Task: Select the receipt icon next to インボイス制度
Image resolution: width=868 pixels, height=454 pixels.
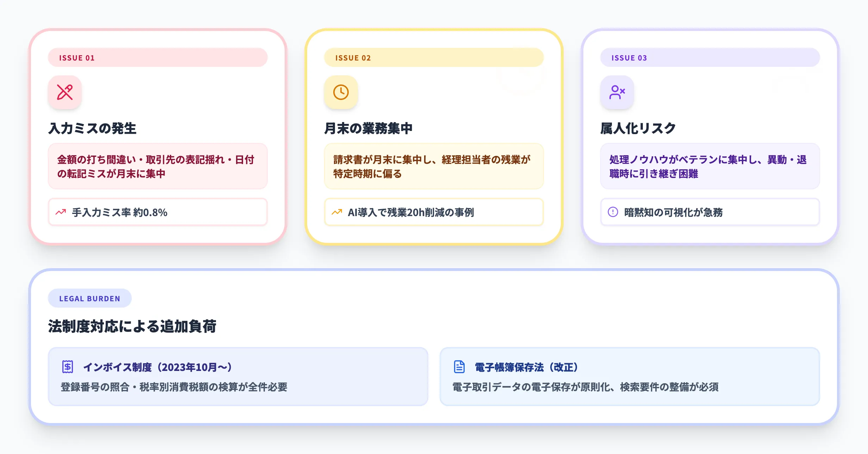Action: coord(67,367)
